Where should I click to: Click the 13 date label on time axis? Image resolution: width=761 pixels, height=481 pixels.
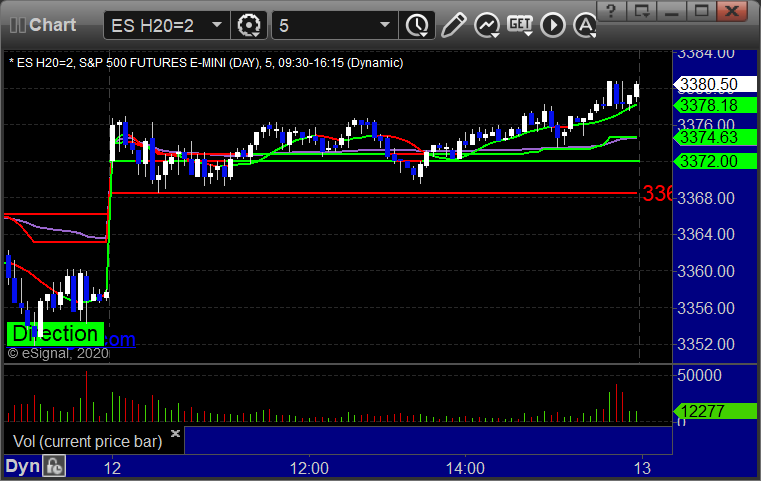point(642,468)
